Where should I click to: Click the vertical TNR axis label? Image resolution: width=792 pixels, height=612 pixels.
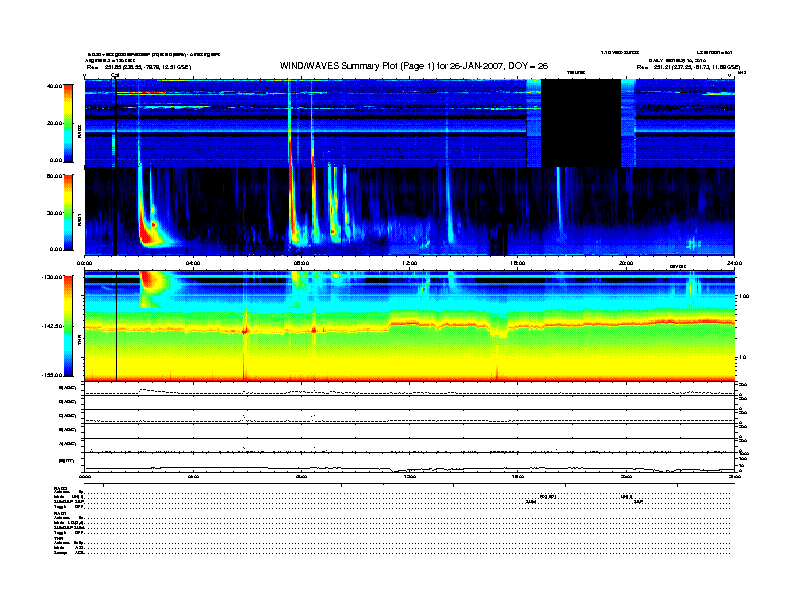(x=79, y=342)
